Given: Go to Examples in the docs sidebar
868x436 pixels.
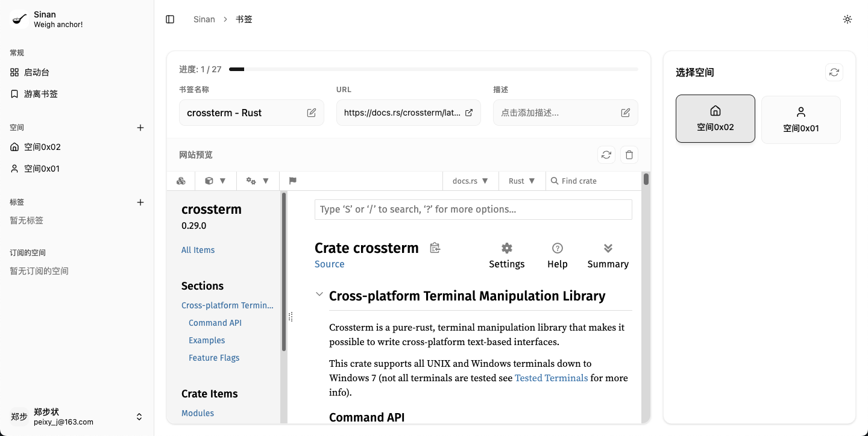Looking at the screenshot, I should tap(207, 340).
